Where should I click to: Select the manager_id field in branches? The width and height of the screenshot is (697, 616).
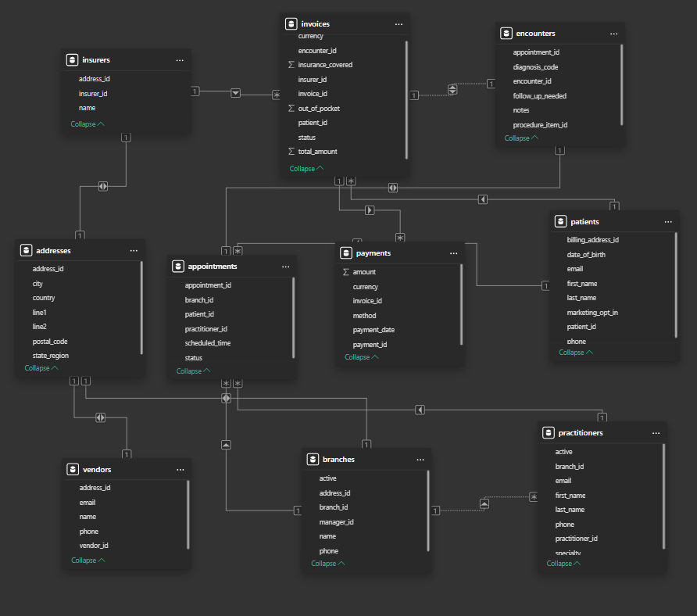pos(337,522)
